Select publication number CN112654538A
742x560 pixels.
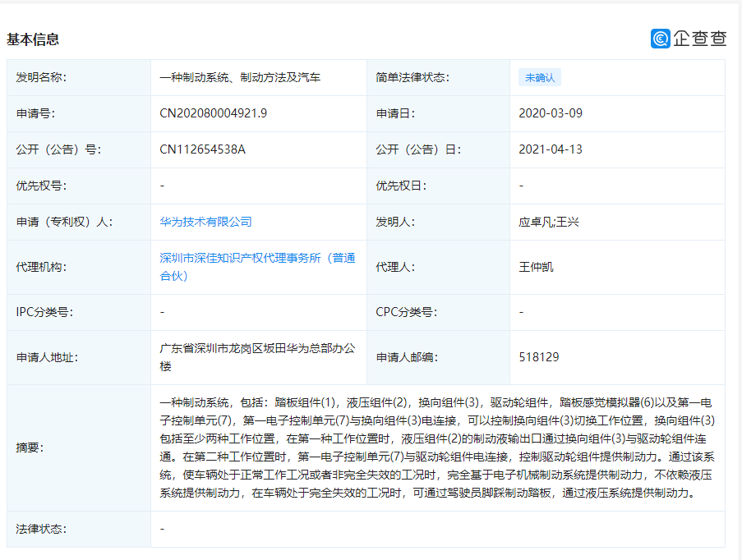point(202,149)
